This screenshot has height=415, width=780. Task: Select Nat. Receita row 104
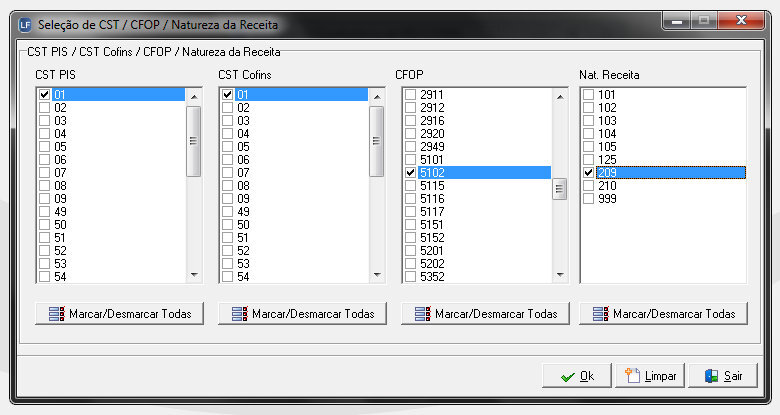pyautogui.click(x=664, y=134)
